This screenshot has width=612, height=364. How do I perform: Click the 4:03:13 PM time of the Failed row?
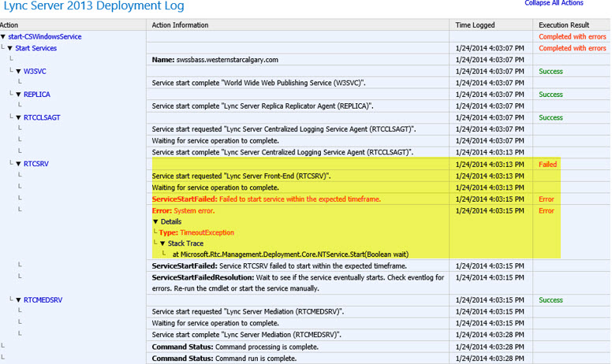[490, 165]
